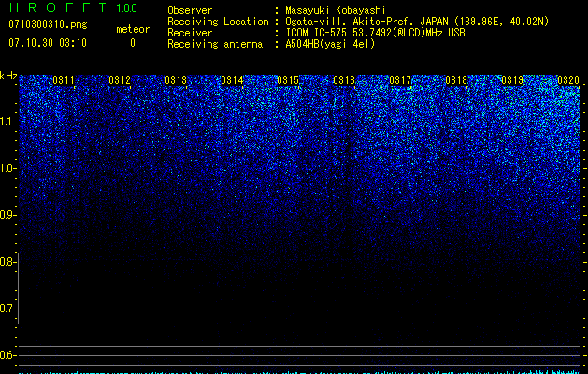Click the 0311 time marker

[x=64, y=80]
